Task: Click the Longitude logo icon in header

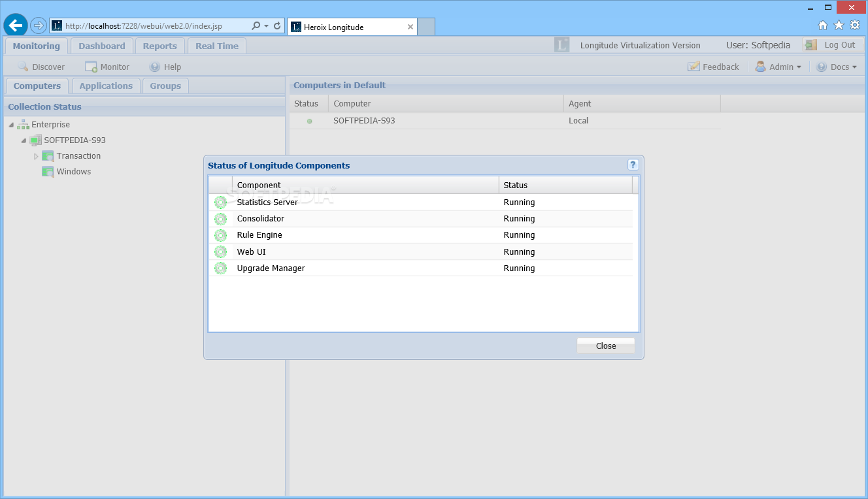Action: [x=561, y=45]
